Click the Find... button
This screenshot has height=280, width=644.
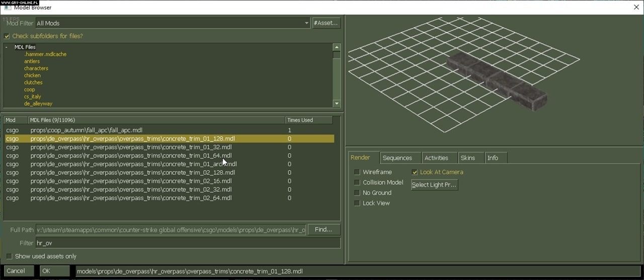coord(323,230)
